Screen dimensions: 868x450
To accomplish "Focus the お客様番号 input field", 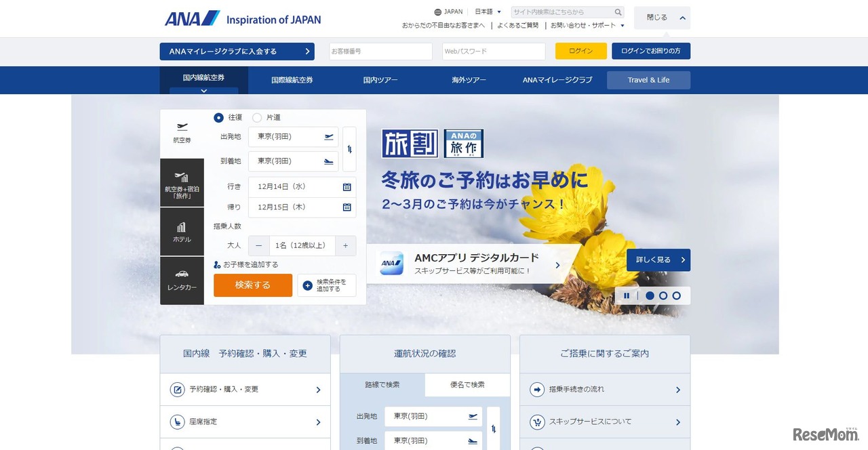I will (x=380, y=52).
